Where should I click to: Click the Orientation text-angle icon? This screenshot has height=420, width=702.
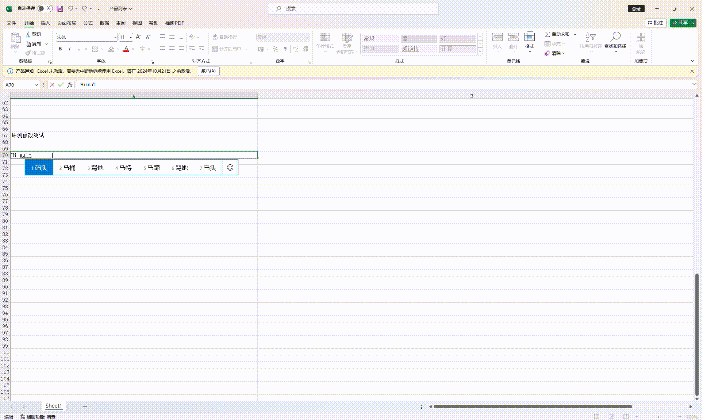192,37
